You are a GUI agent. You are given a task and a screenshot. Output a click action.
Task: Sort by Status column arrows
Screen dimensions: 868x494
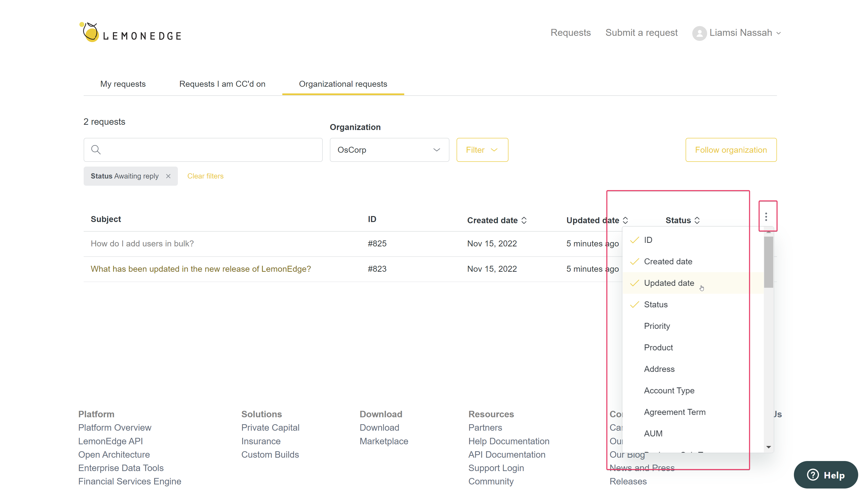[697, 220]
